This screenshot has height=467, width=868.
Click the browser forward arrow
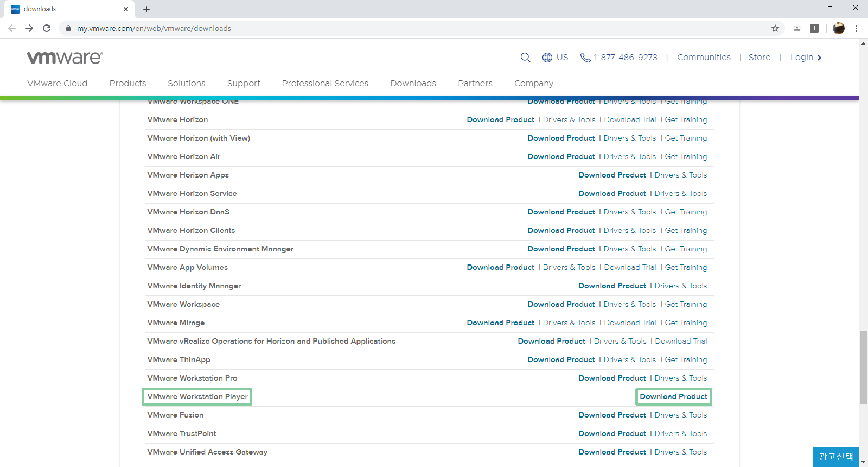click(29, 28)
